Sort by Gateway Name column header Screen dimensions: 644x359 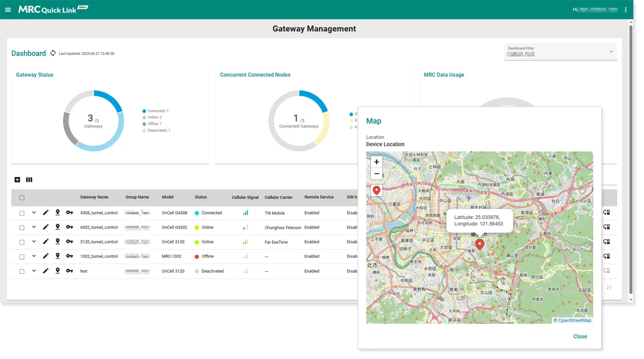[94, 197]
